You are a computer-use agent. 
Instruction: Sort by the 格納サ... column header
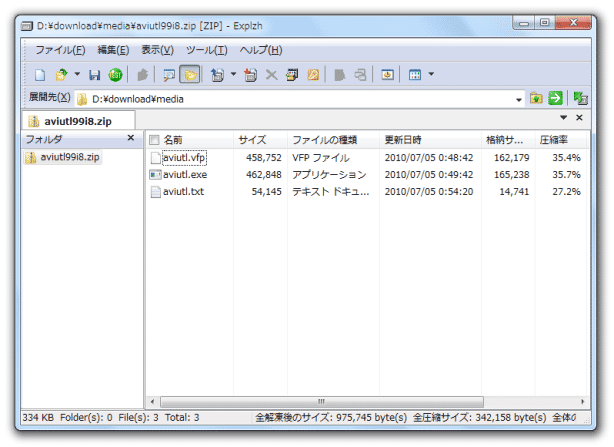pyautogui.click(x=508, y=140)
